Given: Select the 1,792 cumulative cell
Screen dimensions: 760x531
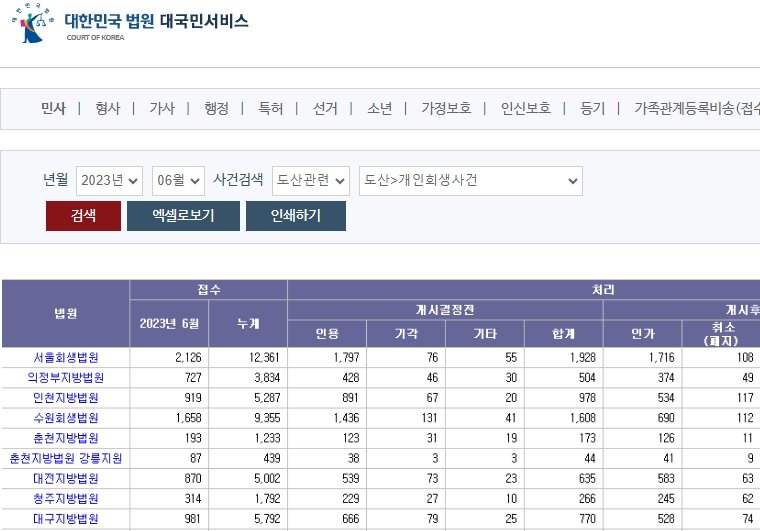Looking at the screenshot, I should pos(248,499).
